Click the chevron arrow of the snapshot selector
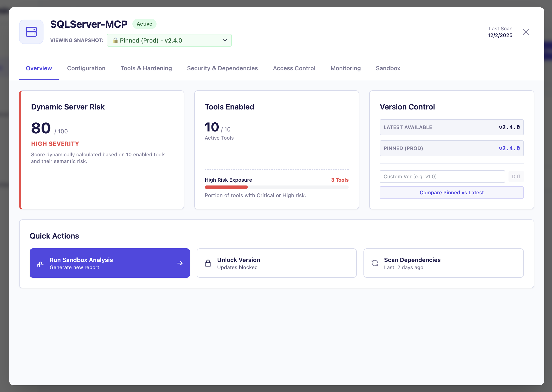Screen dimensions: 552x392 click(225, 40)
